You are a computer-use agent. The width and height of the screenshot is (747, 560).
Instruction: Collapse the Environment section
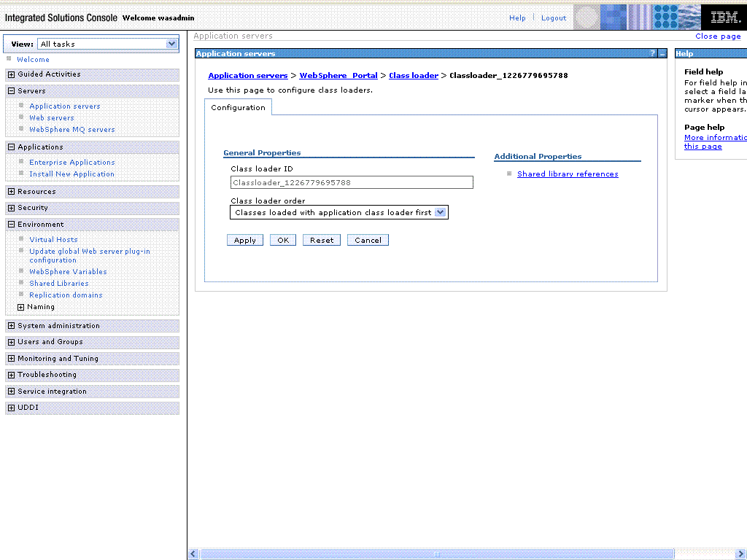[12, 225]
